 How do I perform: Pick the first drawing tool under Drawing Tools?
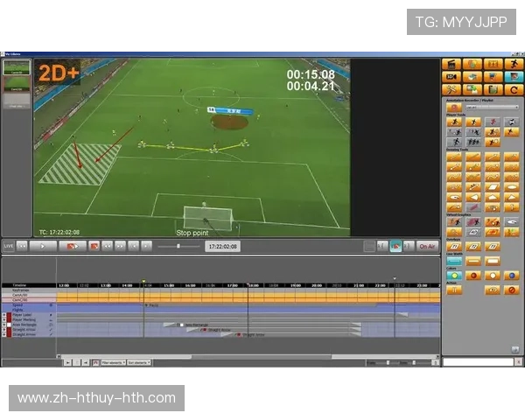click(454, 157)
